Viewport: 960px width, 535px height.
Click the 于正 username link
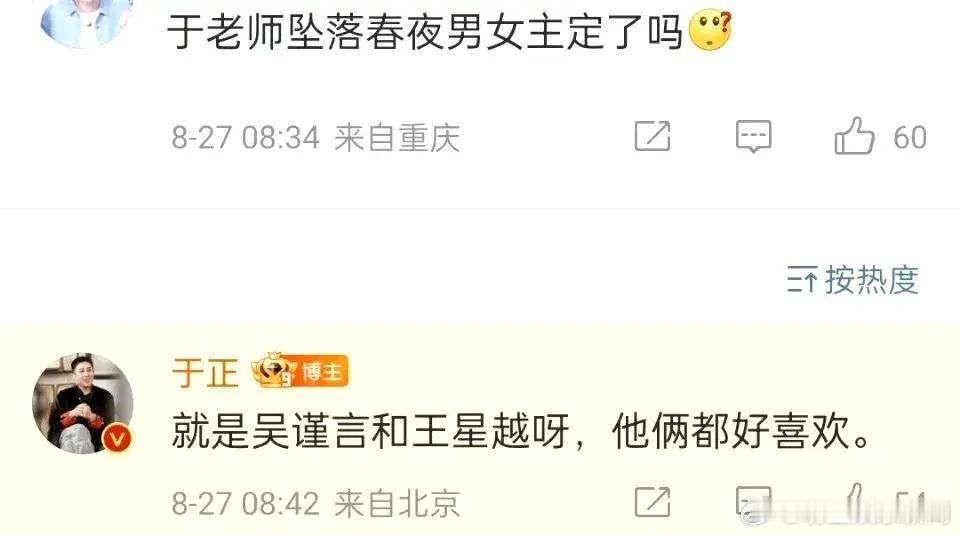click(x=204, y=373)
